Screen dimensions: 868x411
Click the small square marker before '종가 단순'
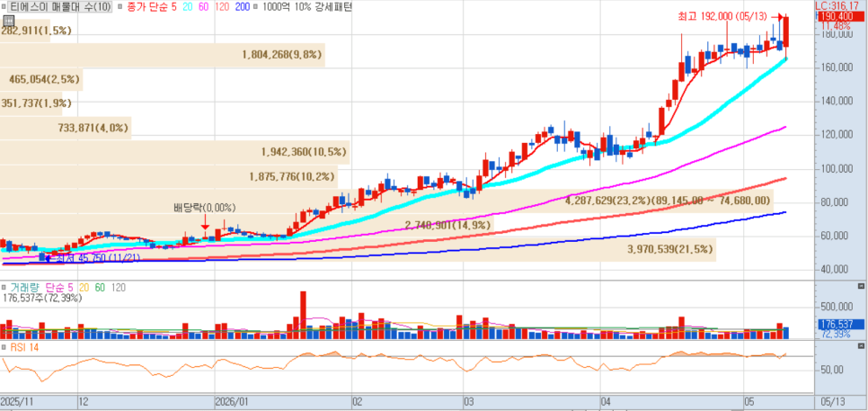pos(120,7)
